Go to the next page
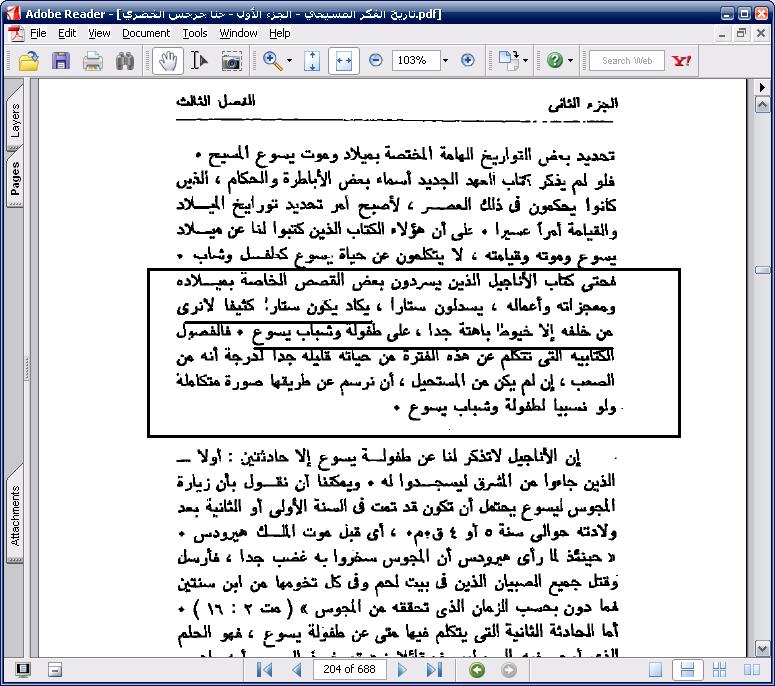 (402, 670)
